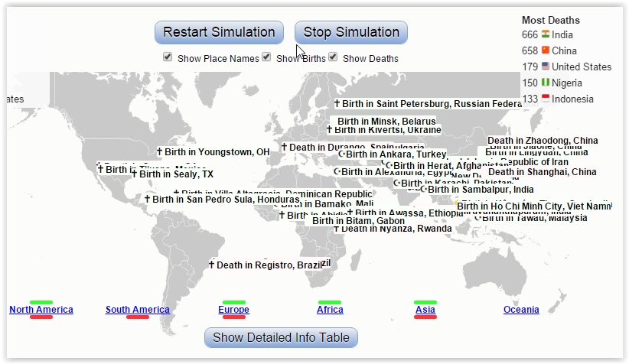Click 'Birth in Tawau, Malaysia' label

535,218
